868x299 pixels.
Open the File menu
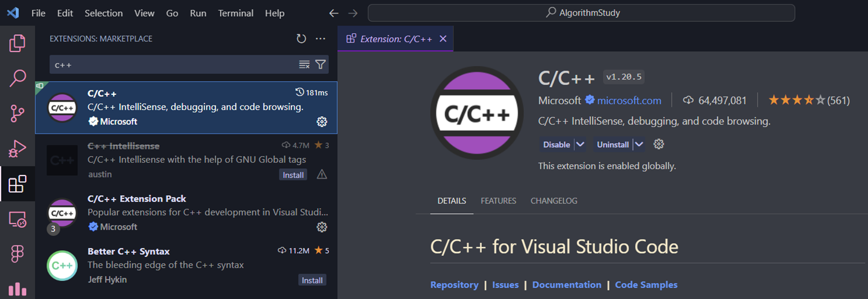(x=39, y=13)
